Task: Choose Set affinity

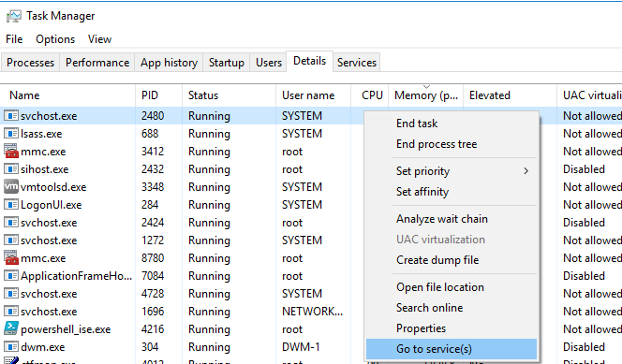Action: pyautogui.click(x=452, y=192)
